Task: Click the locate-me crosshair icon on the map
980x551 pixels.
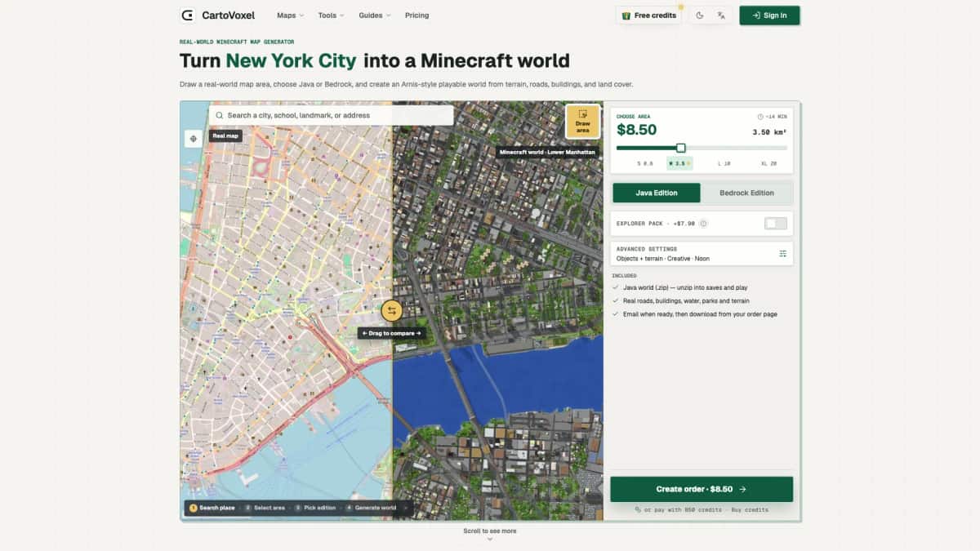Action: [194, 139]
